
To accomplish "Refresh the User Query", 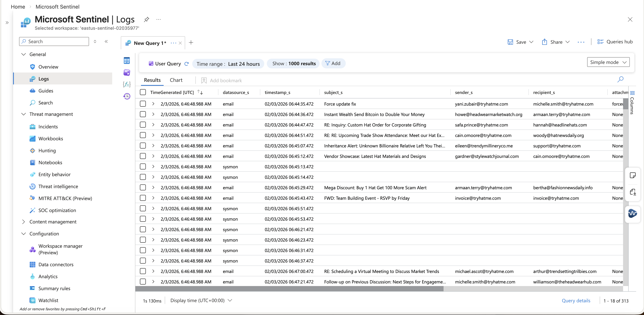I will (x=187, y=64).
